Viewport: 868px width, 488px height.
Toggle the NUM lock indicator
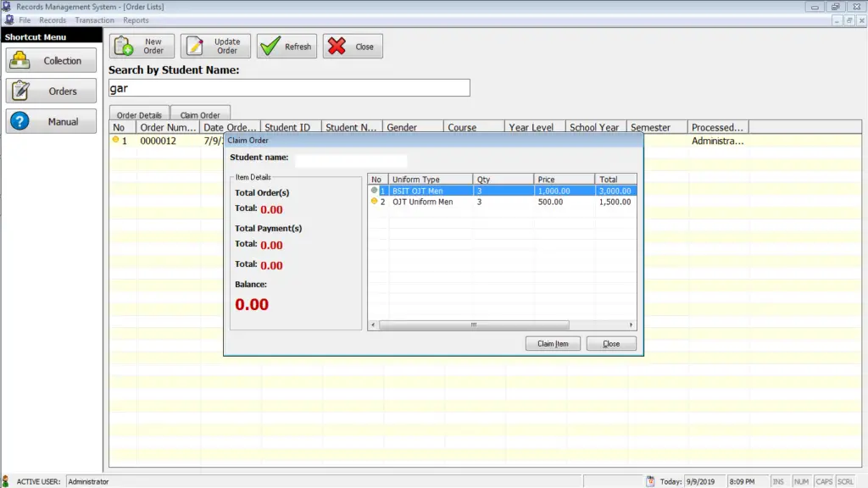tap(801, 480)
